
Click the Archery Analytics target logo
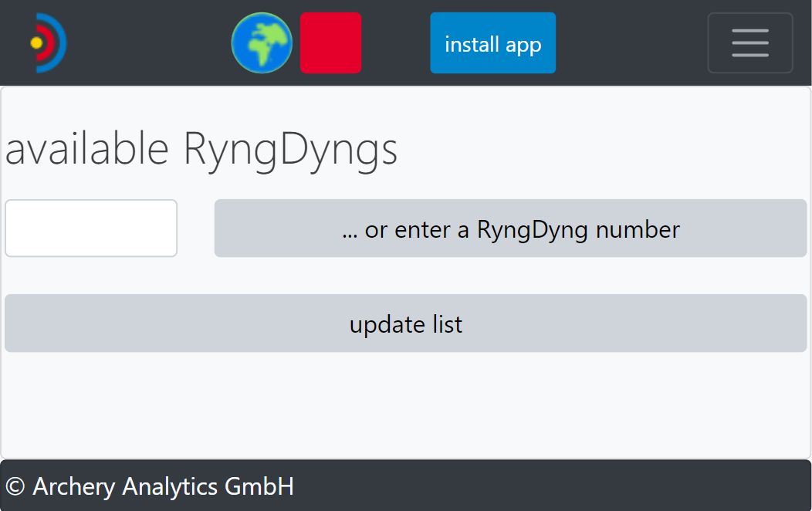click(x=48, y=43)
